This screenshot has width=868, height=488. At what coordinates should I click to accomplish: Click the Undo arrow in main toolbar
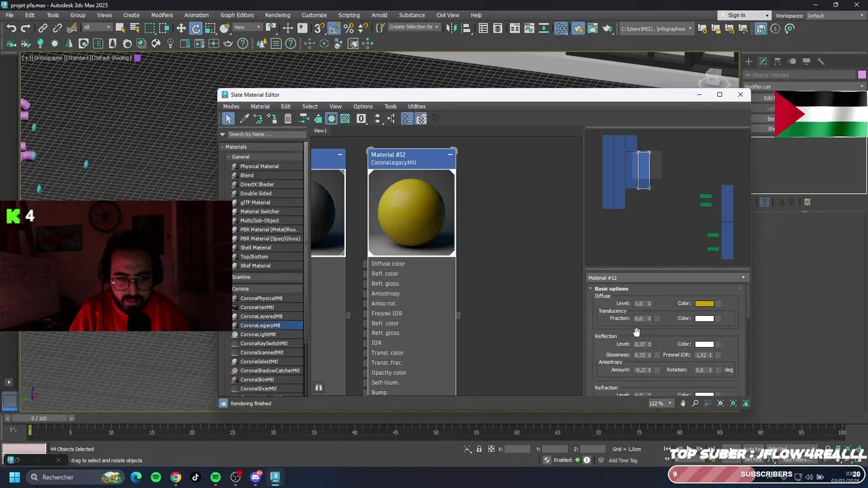[12, 28]
